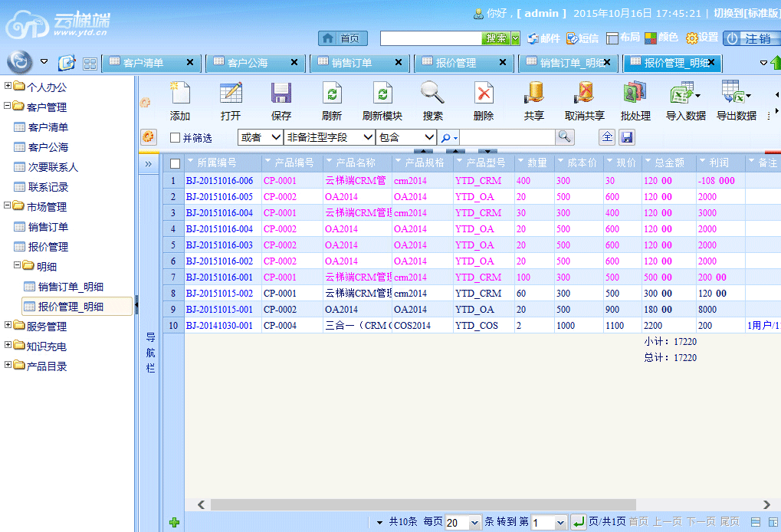This screenshot has height=532, width=781.
Task: Click the horizontal scrollbar under the table
Action: coord(423,504)
